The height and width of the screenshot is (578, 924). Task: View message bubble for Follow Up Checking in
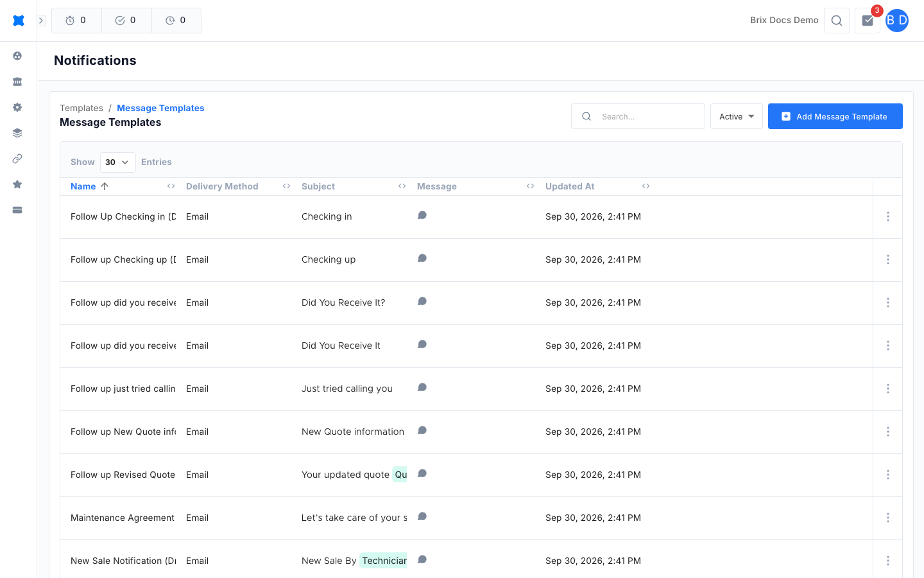tap(422, 215)
